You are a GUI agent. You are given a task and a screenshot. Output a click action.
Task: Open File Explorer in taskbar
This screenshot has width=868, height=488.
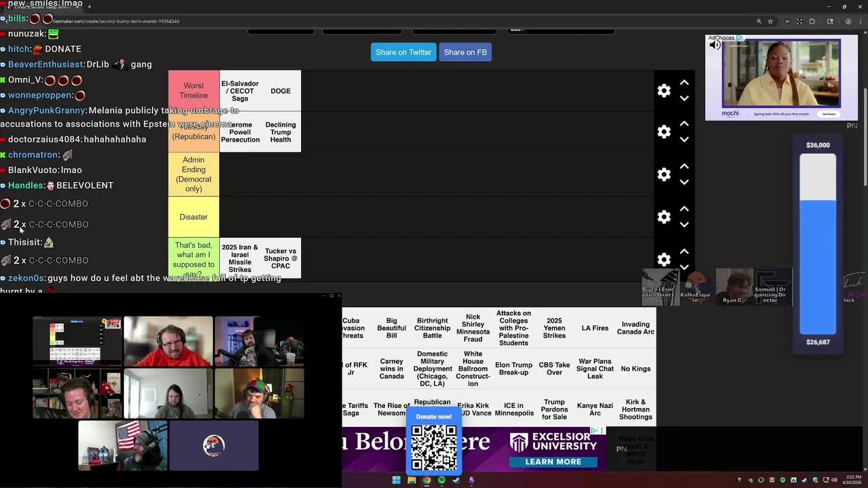pos(412,481)
